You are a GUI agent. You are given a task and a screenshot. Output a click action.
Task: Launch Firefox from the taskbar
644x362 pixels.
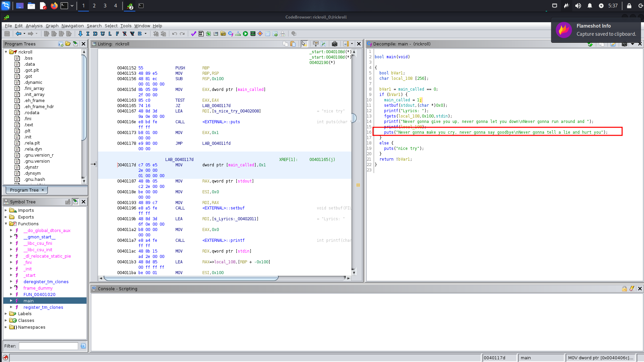(54, 6)
